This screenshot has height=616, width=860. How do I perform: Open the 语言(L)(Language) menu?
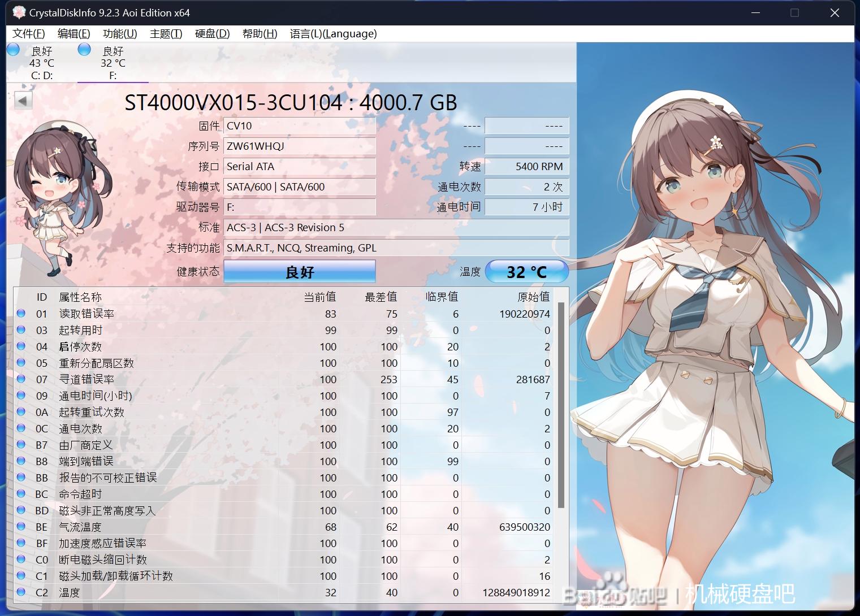[x=333, y=33]
